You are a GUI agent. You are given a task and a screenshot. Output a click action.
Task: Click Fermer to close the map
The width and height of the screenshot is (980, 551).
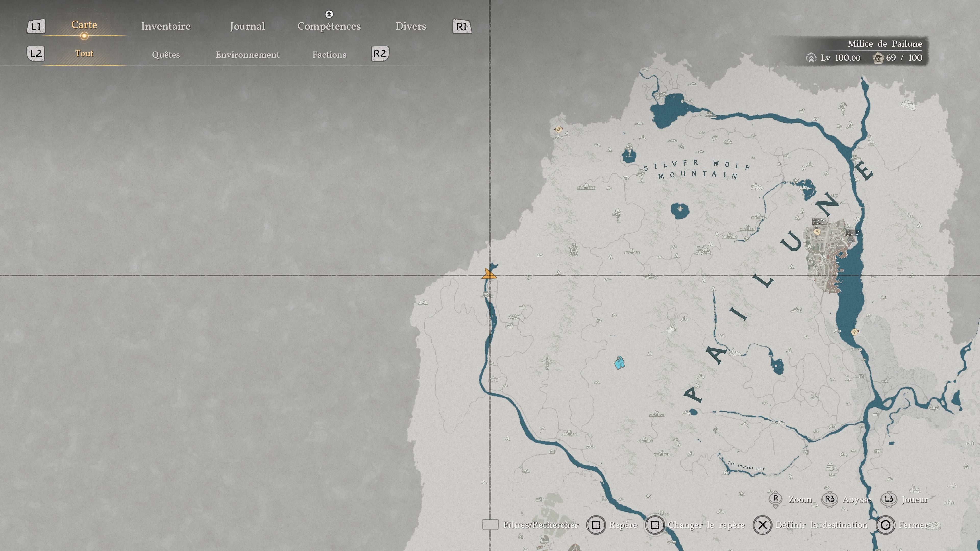coord(913,525)
